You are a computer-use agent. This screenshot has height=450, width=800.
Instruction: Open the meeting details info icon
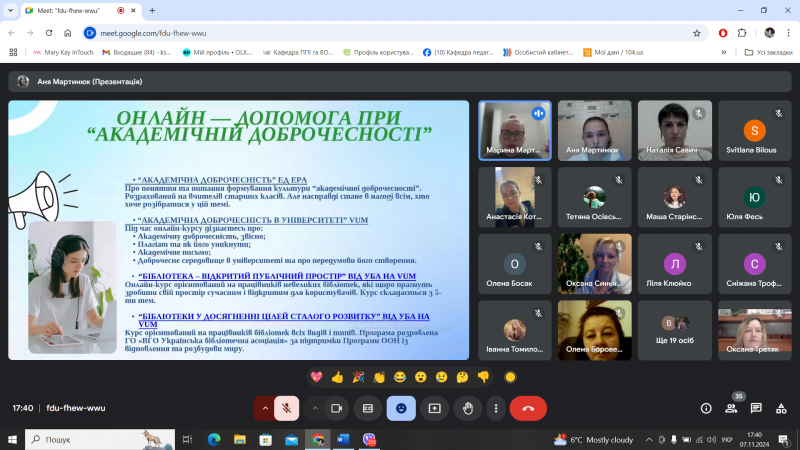click(x=706, y=408)
